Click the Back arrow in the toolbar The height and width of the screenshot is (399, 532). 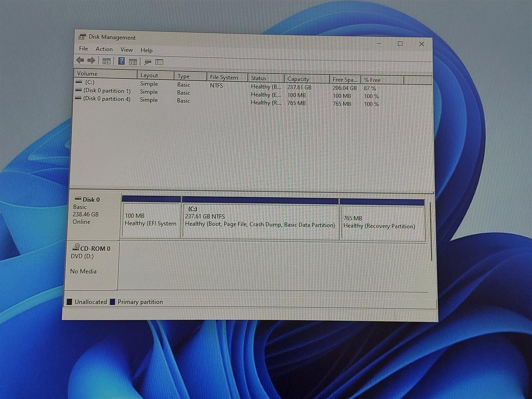click(80, 60)
